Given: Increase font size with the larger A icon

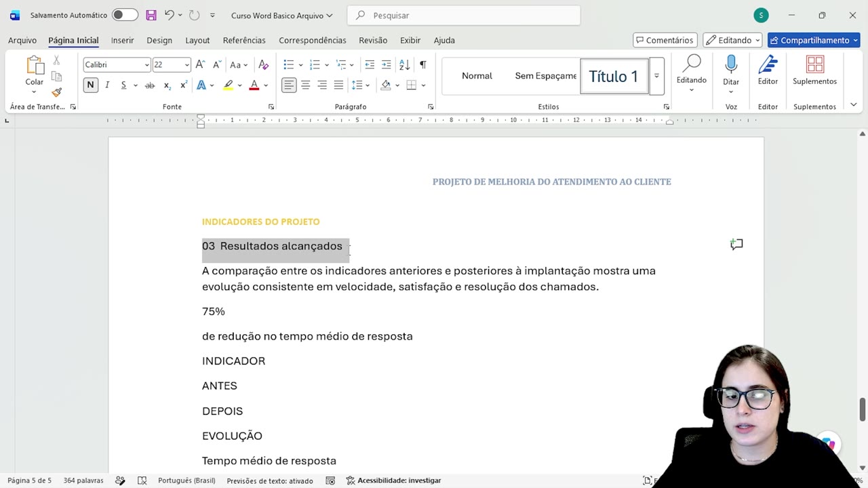Looking at the screenshot, I should click(200, 64).
